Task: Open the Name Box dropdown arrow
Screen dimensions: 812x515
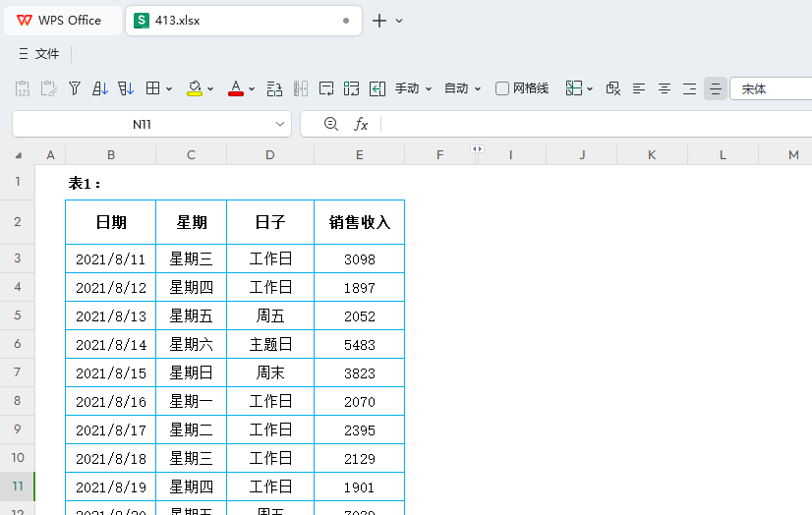Action: [280, 124]
